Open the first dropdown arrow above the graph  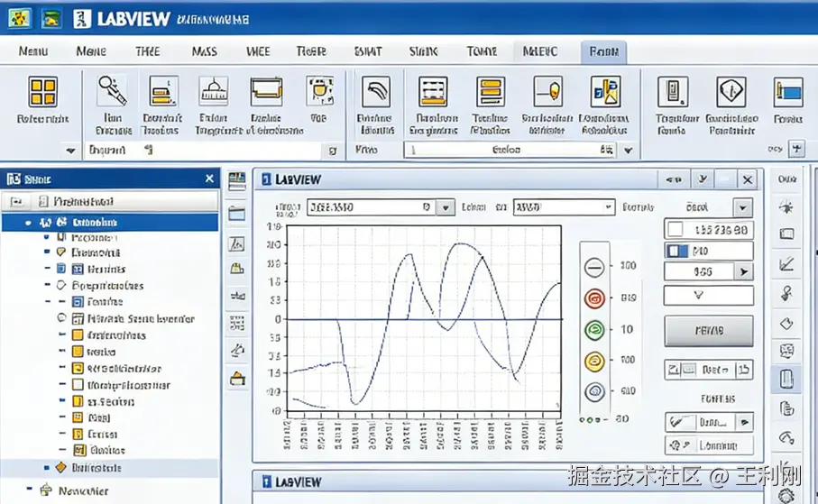point(445,207)
